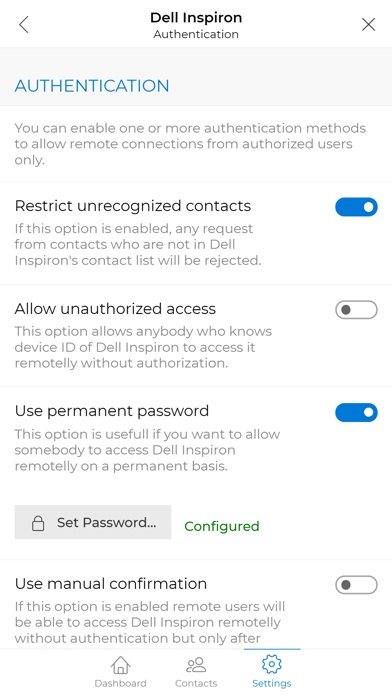This screenshot has height=696, width=392.
Task: Go back using the left chevron arrow
Action: 24,24
